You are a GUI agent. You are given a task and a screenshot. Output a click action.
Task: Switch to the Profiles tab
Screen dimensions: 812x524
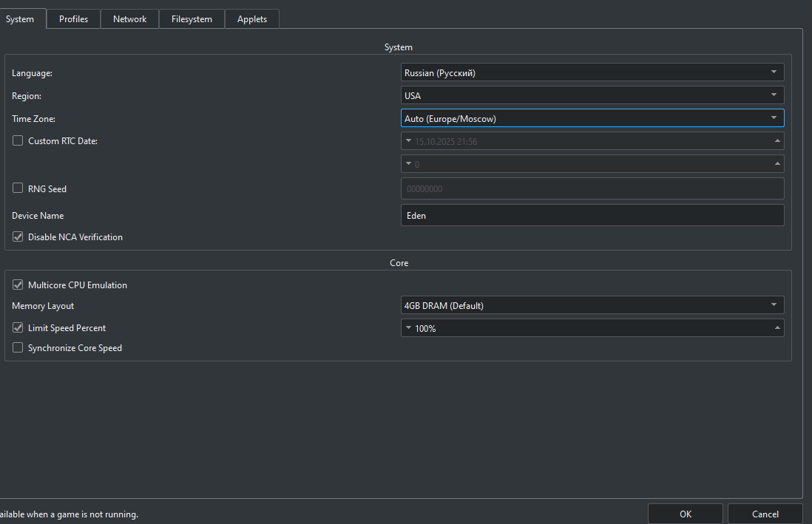coord(73,19)
